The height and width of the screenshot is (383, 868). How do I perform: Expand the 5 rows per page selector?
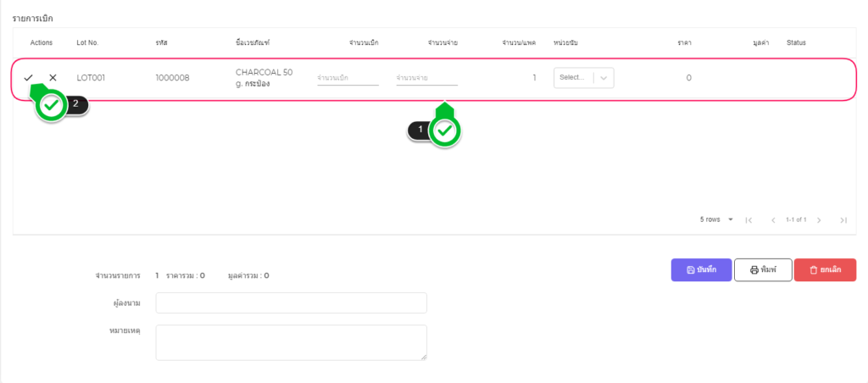(716, 219)
